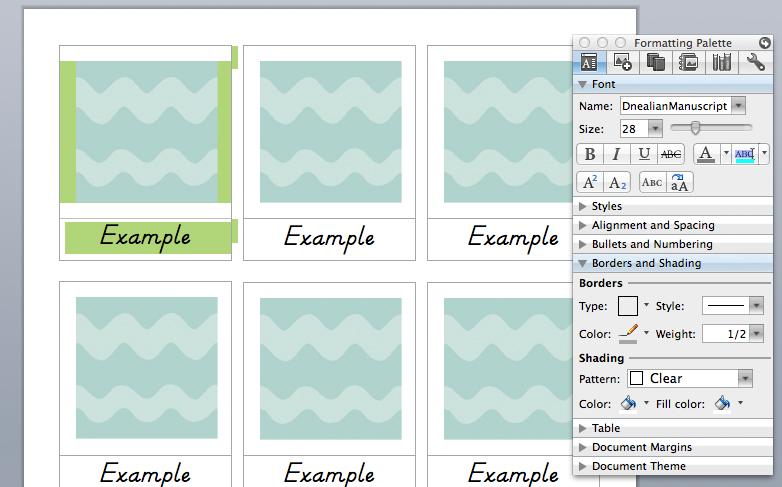Open the border Type dropdown arrow

click(646, 305)
